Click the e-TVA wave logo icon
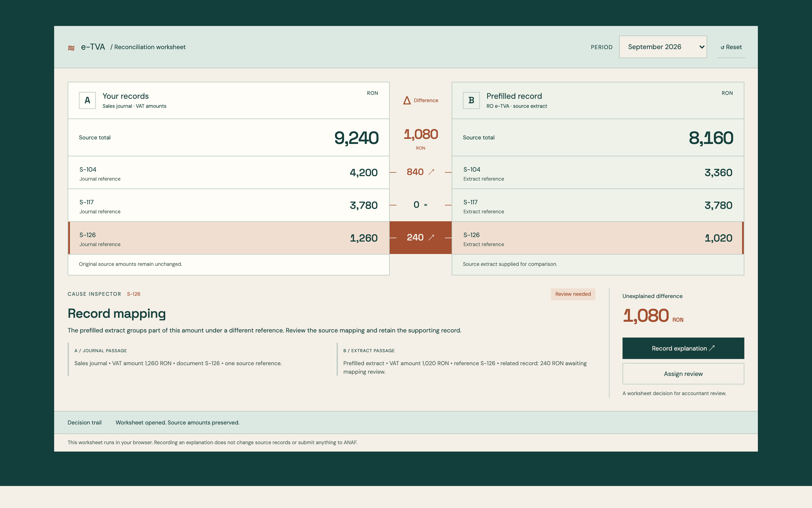 (71, 48)
